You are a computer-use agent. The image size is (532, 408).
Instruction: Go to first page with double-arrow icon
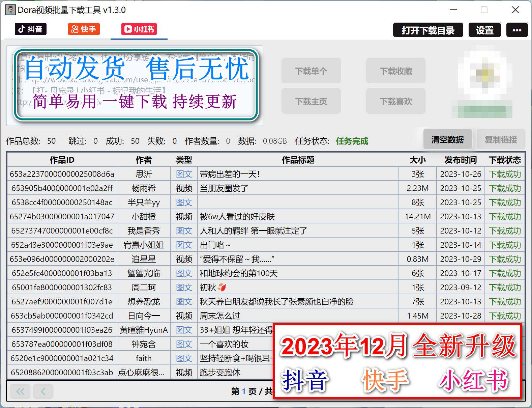(x=20, y=391)
